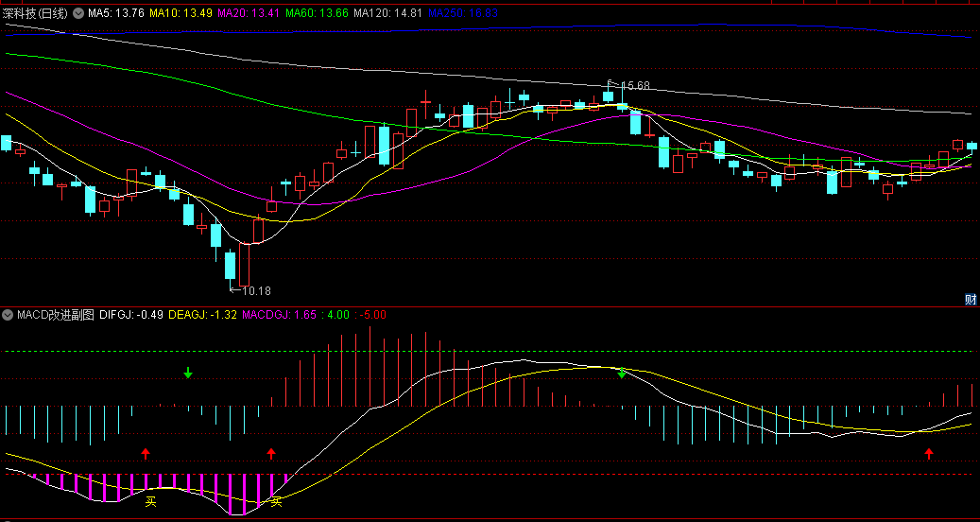
Task: Click the rightmost red up-arrow signal
Action: point(929,454)
